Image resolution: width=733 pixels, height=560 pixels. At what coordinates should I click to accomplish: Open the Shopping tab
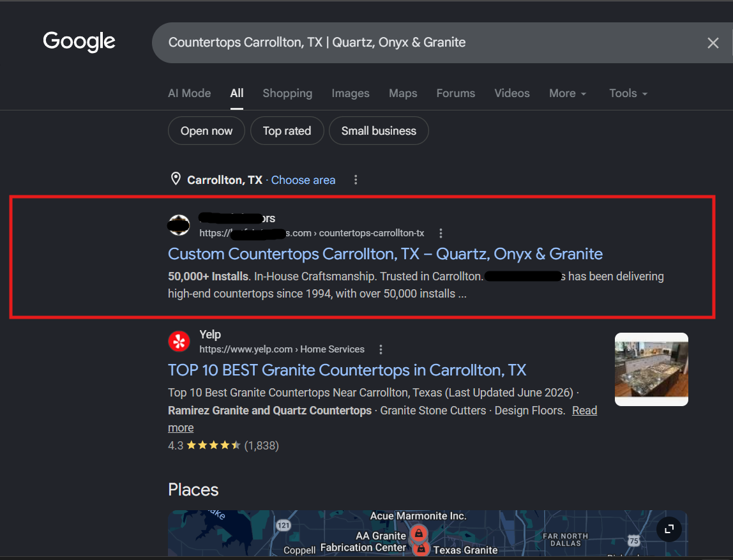pyautogui.click(x=287, y=93)
